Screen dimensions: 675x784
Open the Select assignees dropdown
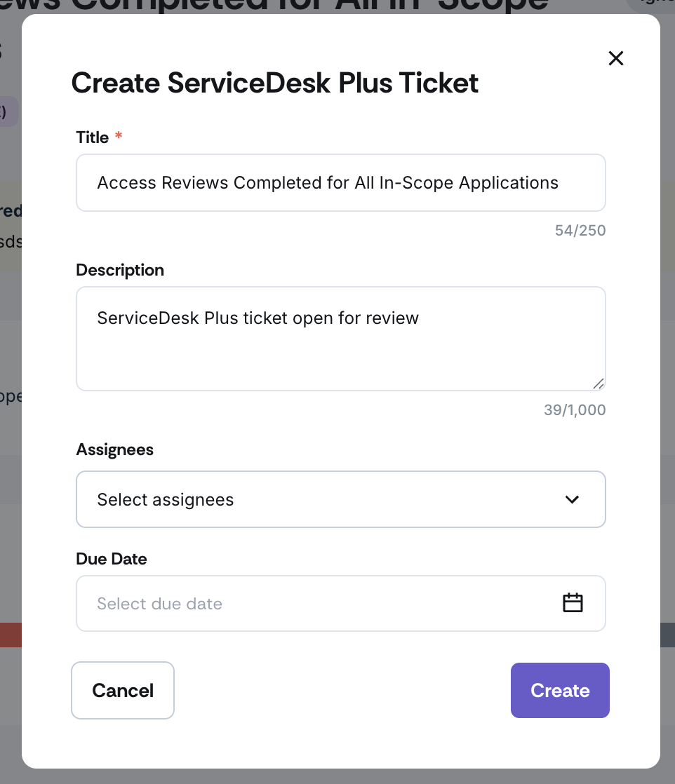click(341, 499)
